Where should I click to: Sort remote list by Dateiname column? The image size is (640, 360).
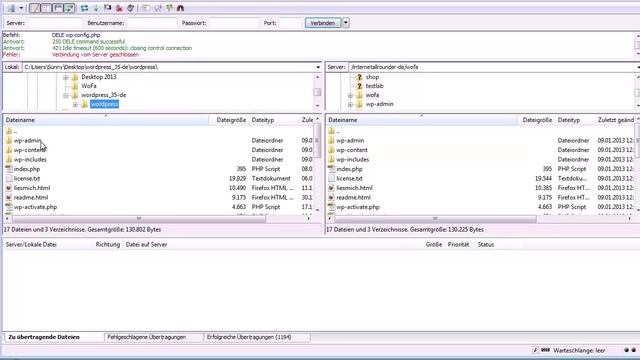point(421,120)
